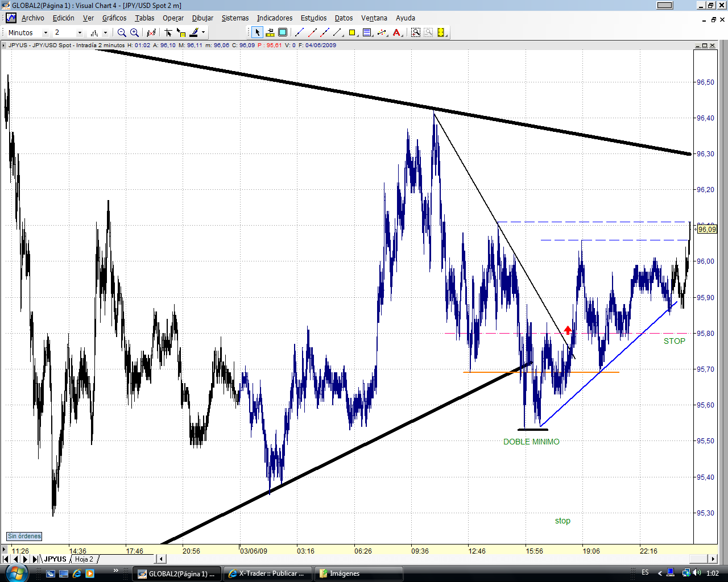Click the zoom in magnifier icon

[x=134, y=33]
